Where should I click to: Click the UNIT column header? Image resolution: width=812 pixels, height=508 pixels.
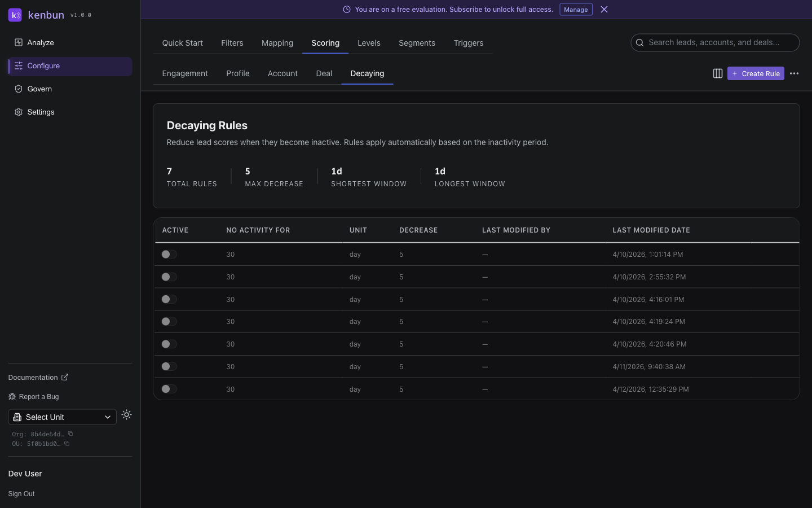click(x=358, y=230)
